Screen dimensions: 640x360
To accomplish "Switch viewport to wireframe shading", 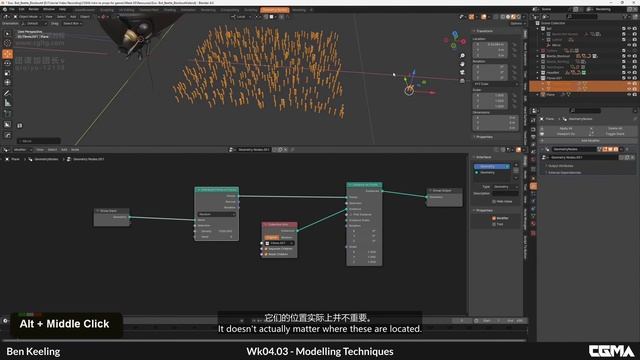I will click(503, 17).
